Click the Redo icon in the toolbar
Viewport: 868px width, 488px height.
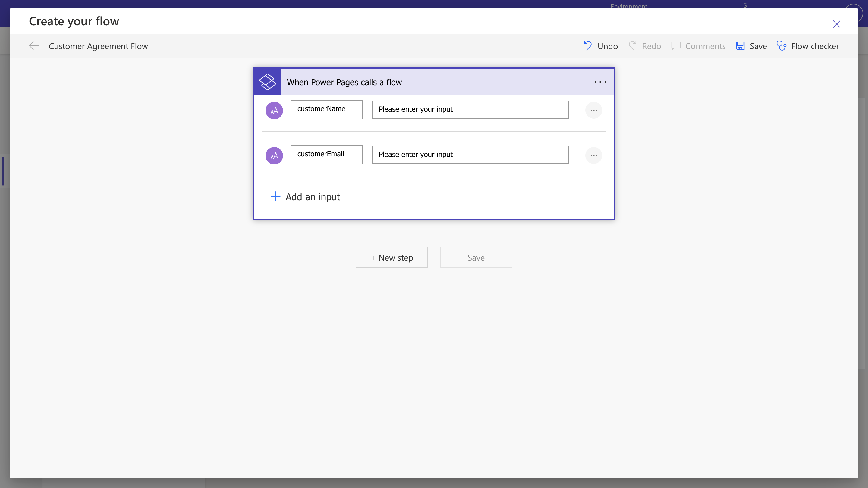[633, 46]
